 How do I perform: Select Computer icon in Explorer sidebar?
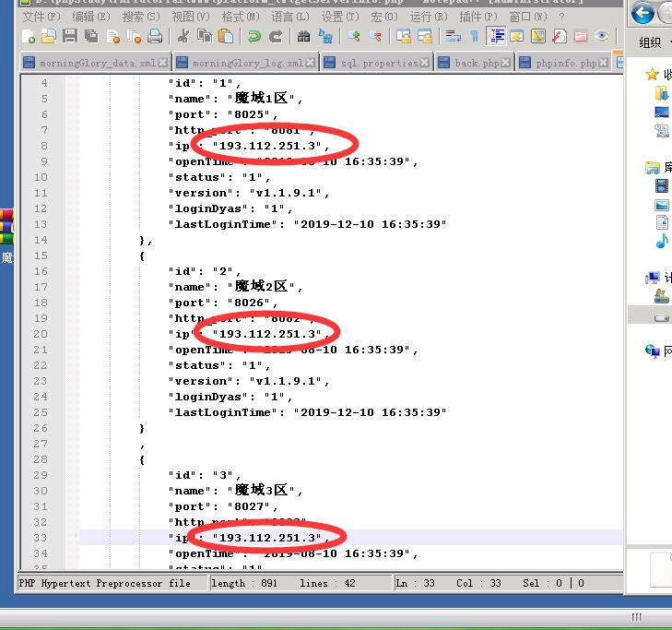pos(652,278)
